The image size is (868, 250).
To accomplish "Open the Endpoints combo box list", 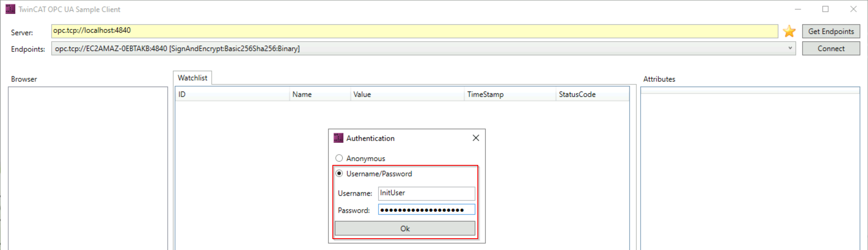I will pos(423,48).
